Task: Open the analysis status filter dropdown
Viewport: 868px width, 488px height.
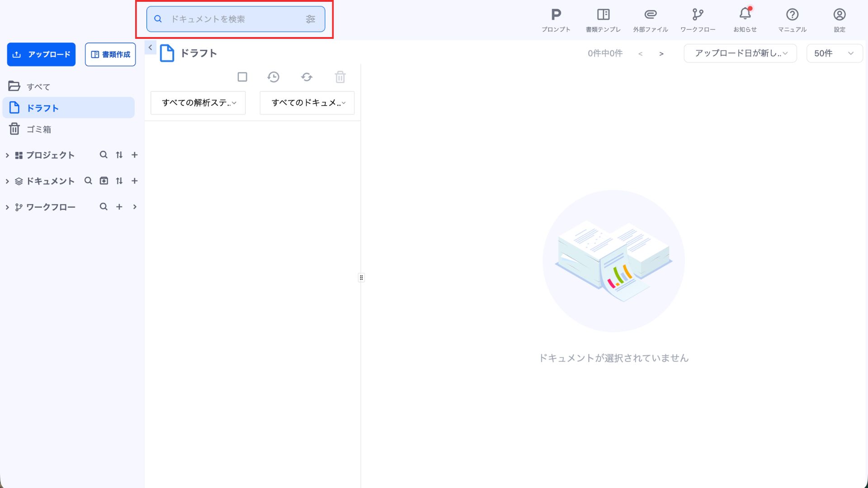Action: tap(198, 103)
